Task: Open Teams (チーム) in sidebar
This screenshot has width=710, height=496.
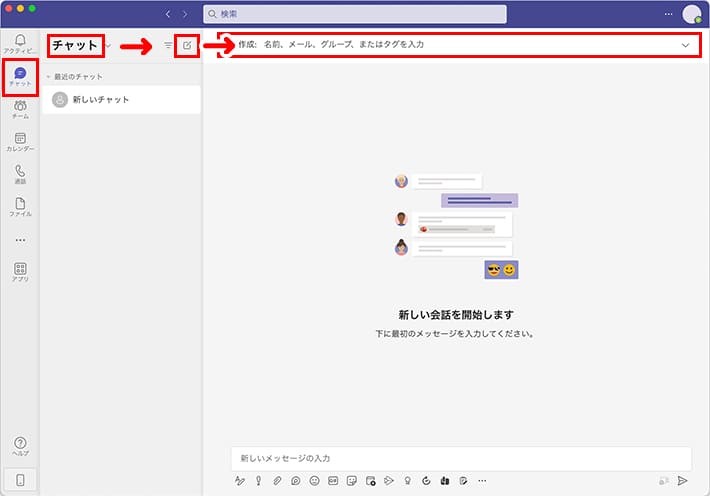Action: [x=20, y=109]
